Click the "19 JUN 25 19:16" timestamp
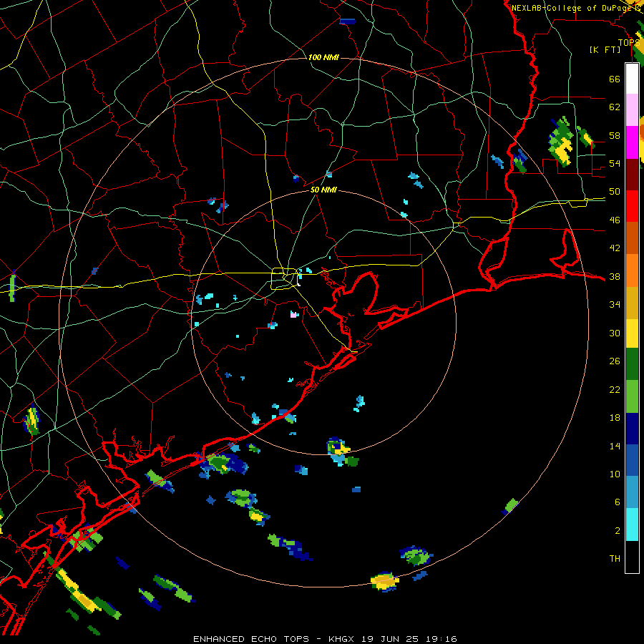This screenshot has height=644, width=644. tap(409, 639)
